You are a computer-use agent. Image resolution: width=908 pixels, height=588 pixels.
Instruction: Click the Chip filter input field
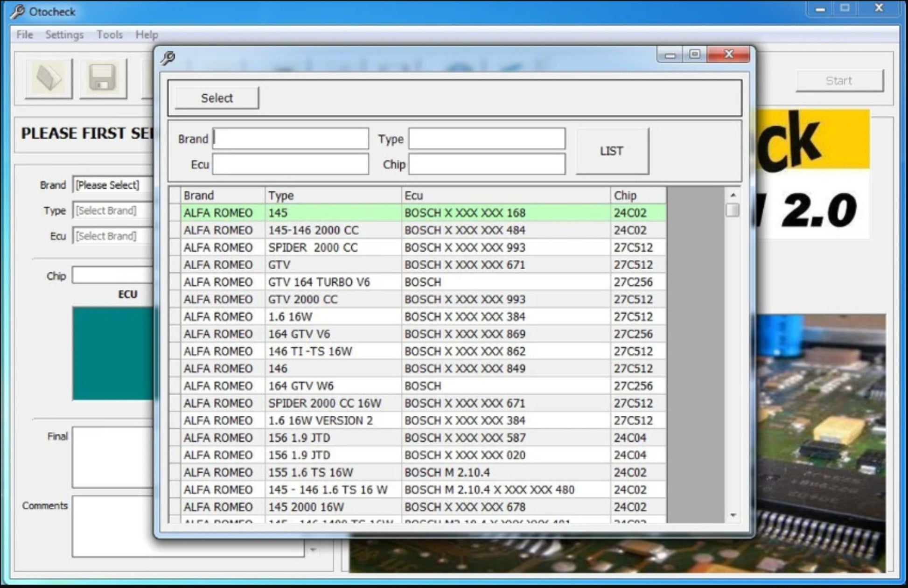[487, 164]
